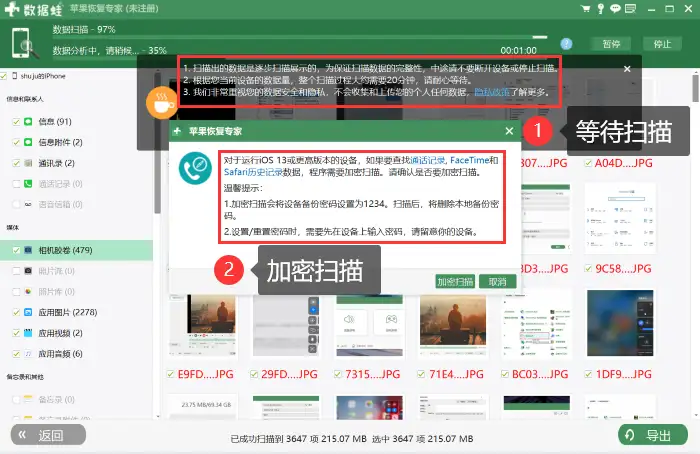Click the 取消 button in dialog
The width and height of the screenshot is (700, 454).
(x=497, y=282)
